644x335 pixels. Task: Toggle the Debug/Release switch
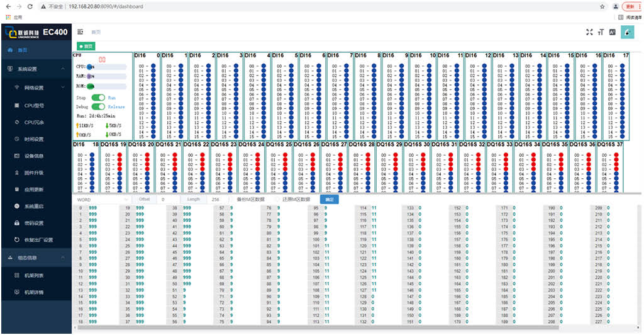click(x=98, y=107)
